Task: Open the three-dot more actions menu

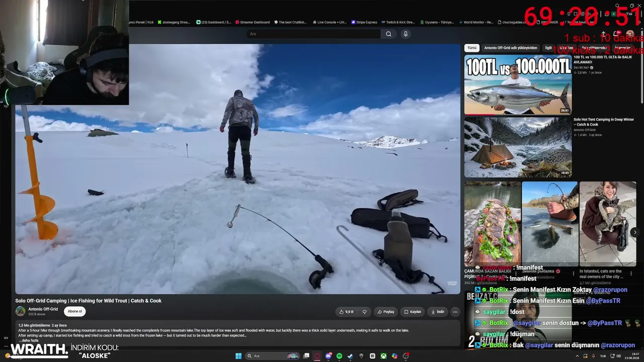Action: (455, 312)
